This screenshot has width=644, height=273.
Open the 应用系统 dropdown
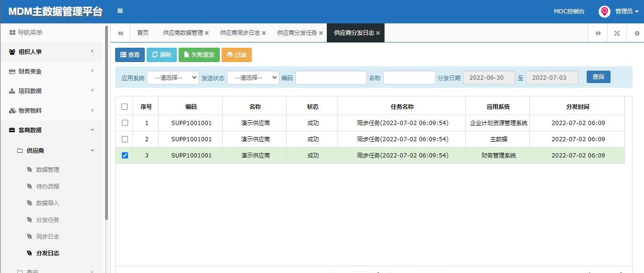click(173, 77)
